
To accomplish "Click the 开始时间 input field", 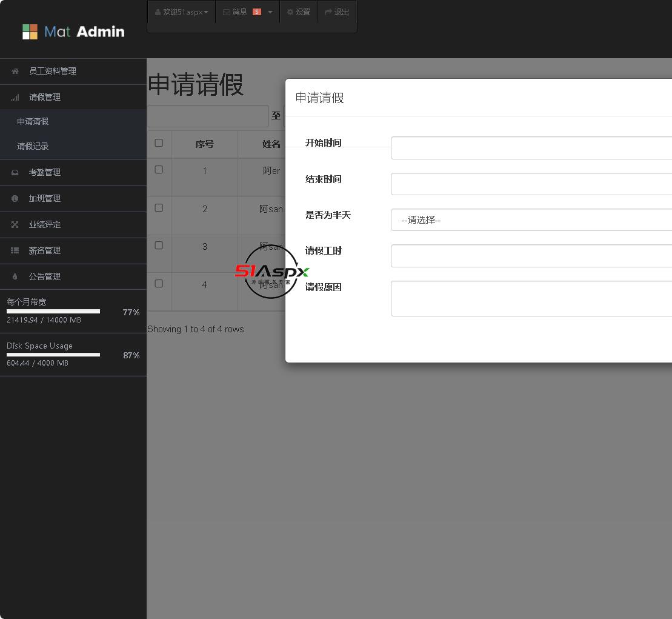I will click(x=531, y=148).
